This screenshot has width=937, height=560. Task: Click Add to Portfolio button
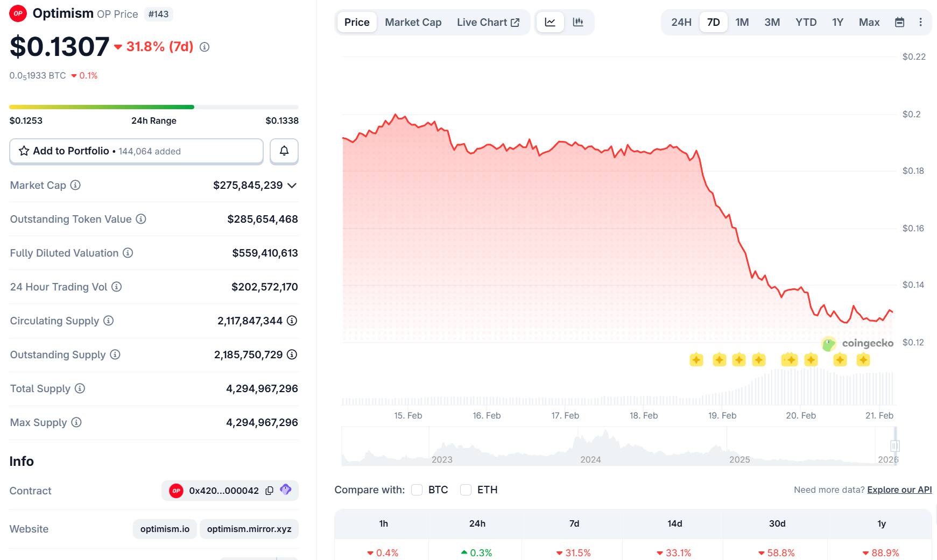136,151
